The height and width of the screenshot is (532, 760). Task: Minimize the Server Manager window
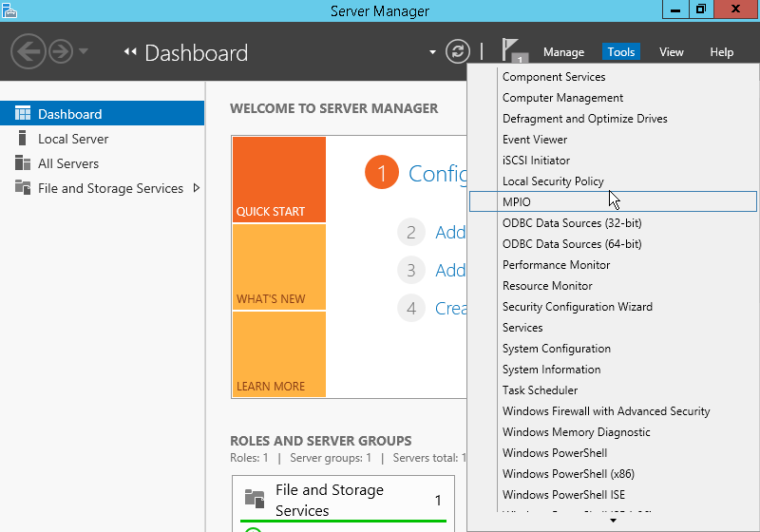coord(675,9)
